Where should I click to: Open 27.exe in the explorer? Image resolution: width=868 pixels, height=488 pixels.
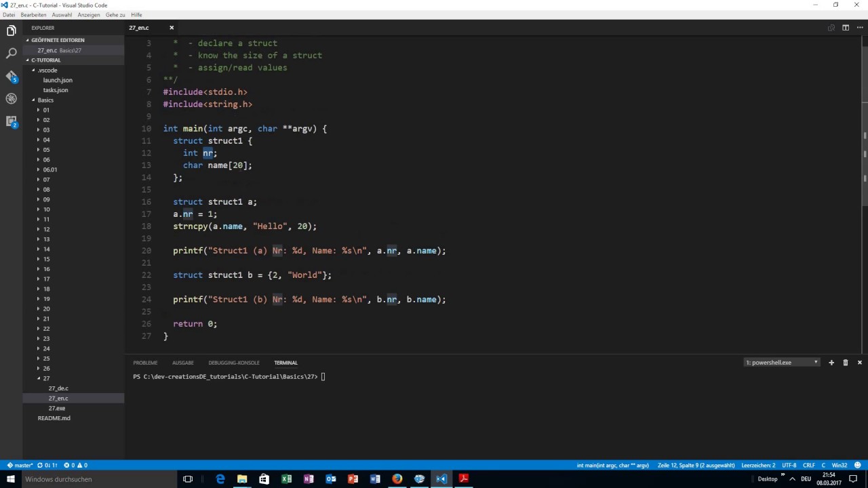pyautogui.click(x=57, y=408)
